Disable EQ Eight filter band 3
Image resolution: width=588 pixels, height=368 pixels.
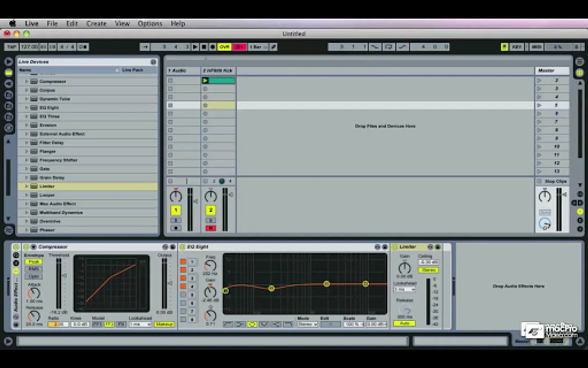pyautogui.click(x=183, y=278)
